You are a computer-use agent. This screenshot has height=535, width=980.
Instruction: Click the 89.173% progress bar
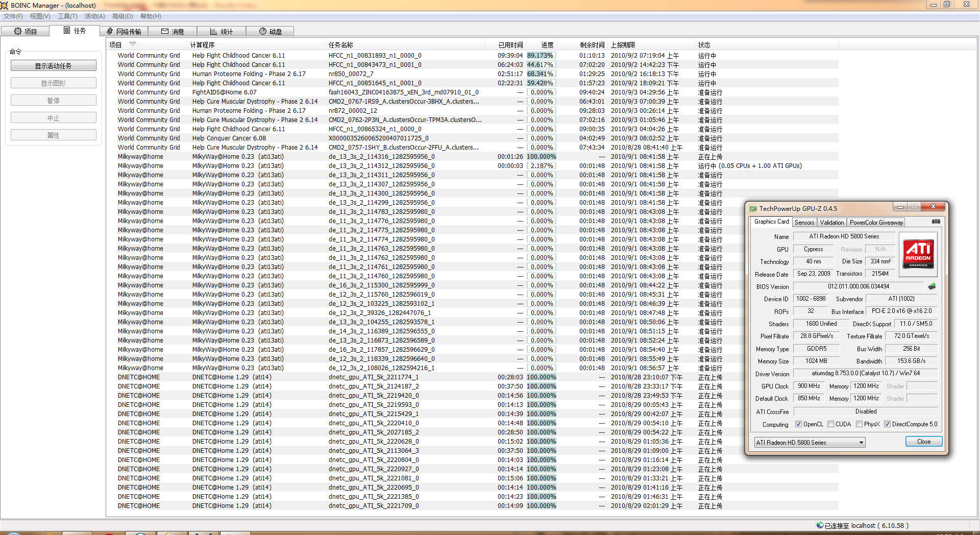coord(541,56)
